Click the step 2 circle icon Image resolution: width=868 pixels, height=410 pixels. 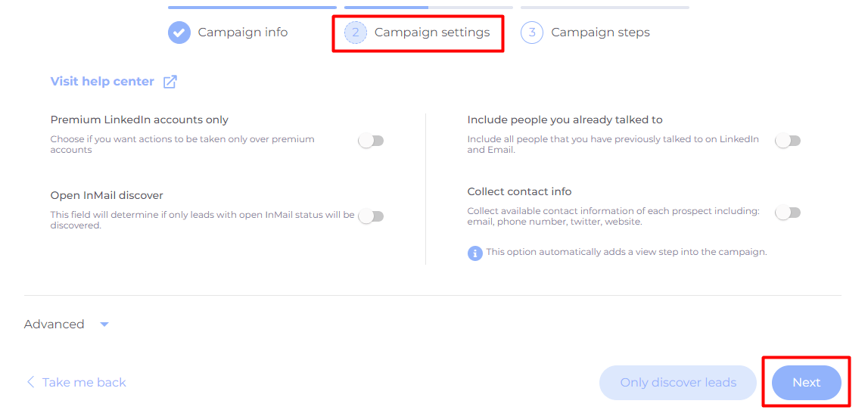click(x=356, y=33)
